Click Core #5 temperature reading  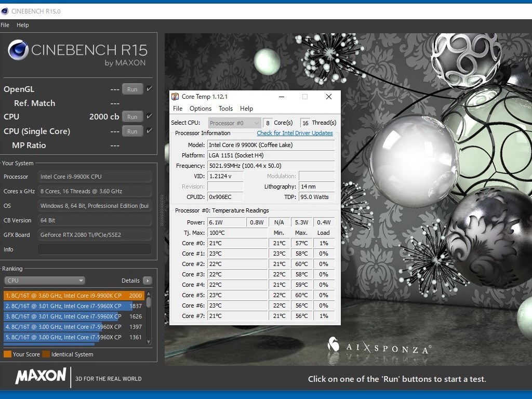pos(237,295)
